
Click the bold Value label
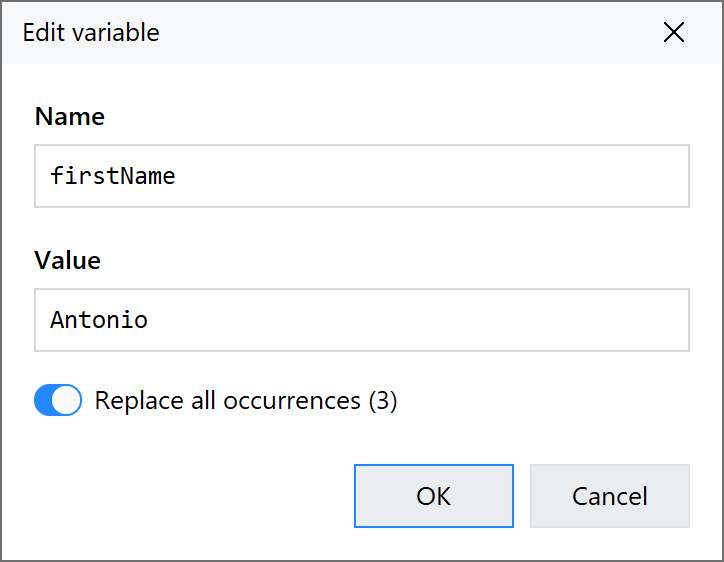click(x=67, y=260)
